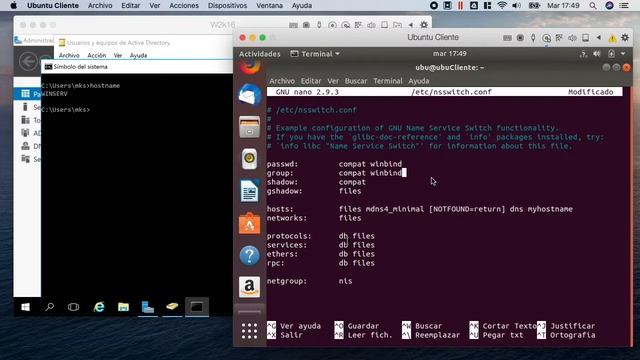640x360 pixels.
Task: Open Internet Explorer on Windows taskbar
Action: point(99,307)
